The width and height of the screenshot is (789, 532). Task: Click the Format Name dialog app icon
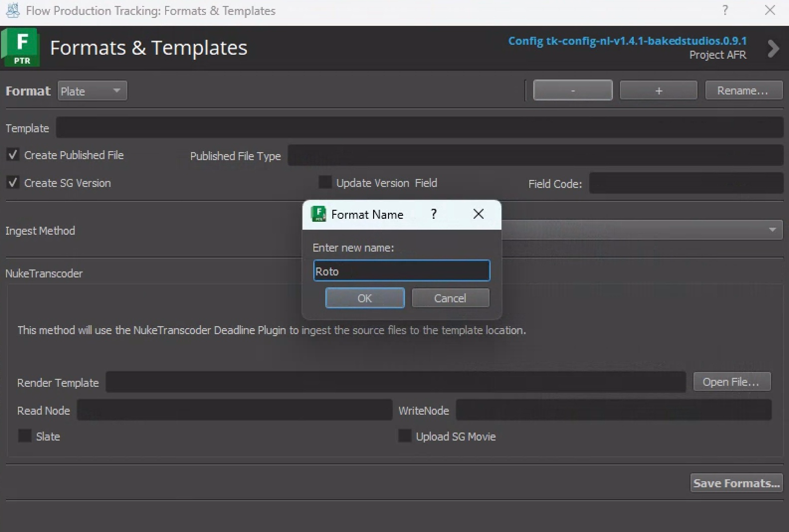(318, 214)
